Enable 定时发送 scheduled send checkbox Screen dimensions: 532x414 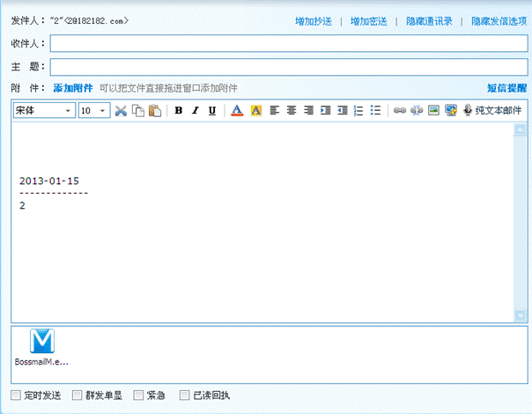tap(16, 396)
